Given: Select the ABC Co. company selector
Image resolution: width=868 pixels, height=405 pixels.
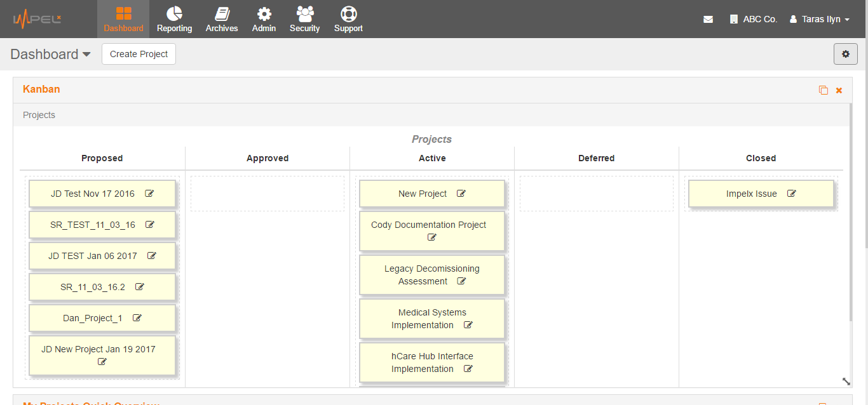Looking at the screenshot, I should pyautogui.click(x=754, y=20).
